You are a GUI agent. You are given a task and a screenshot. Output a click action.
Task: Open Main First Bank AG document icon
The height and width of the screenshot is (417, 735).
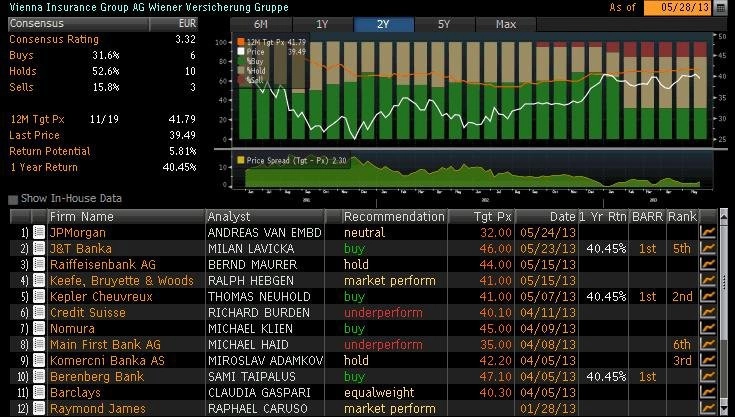39,344
